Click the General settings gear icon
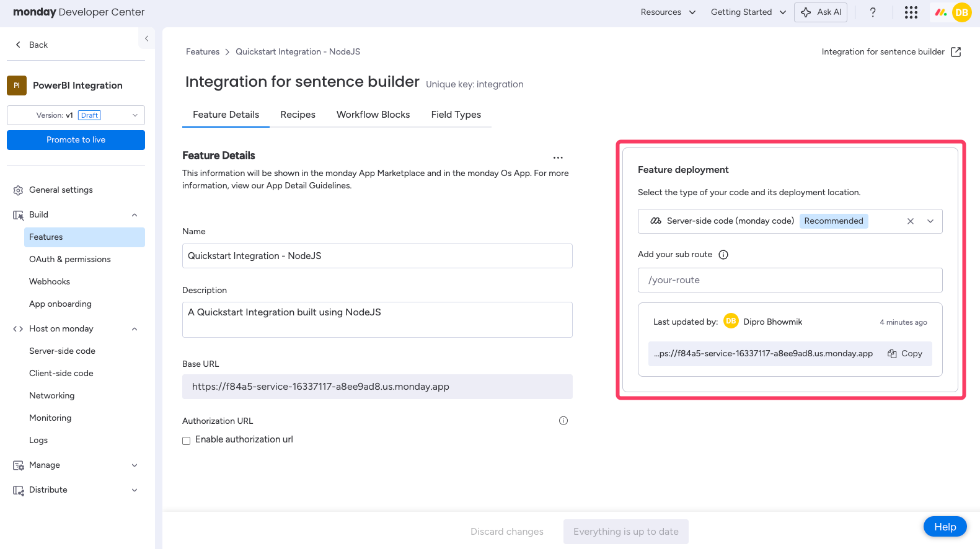Viewport: 980px width, 549px height. [18, 190]
